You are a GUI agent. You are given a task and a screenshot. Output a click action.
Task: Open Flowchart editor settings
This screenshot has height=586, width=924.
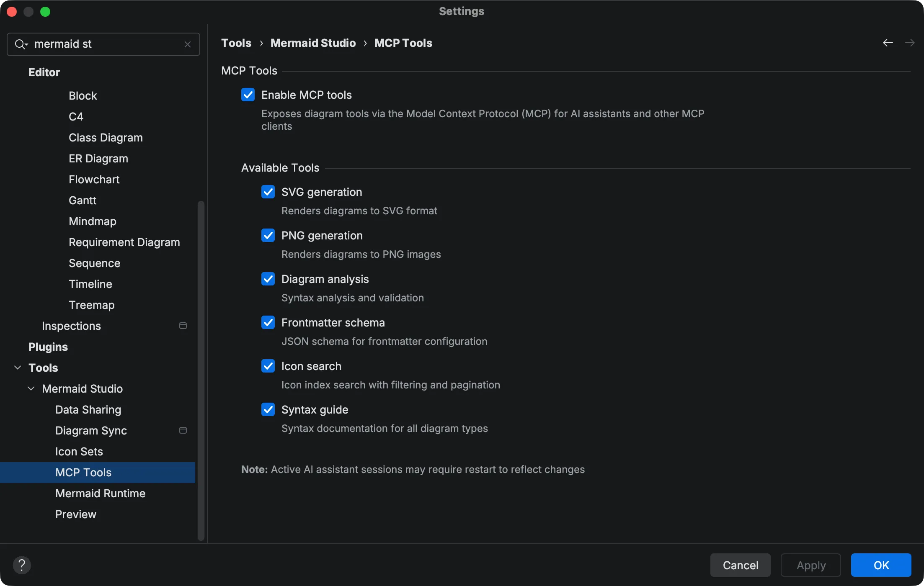tap(94, 179)
